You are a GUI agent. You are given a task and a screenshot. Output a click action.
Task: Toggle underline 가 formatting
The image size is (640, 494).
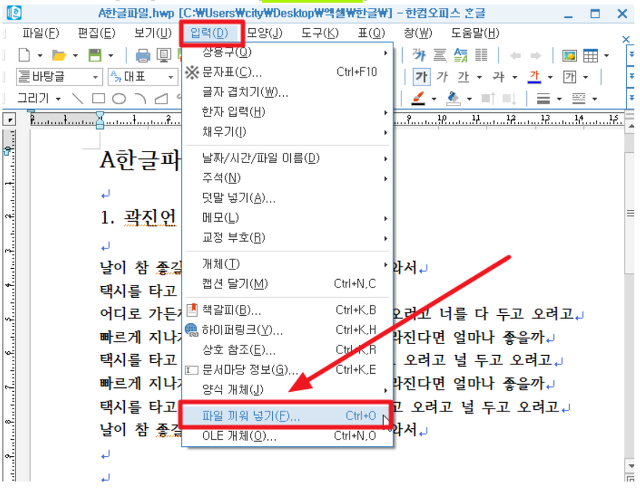pyautogui.click(x=463, y=76)
